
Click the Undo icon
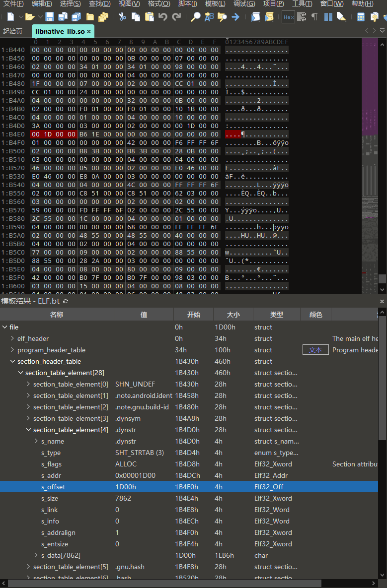tap(163, 17)
